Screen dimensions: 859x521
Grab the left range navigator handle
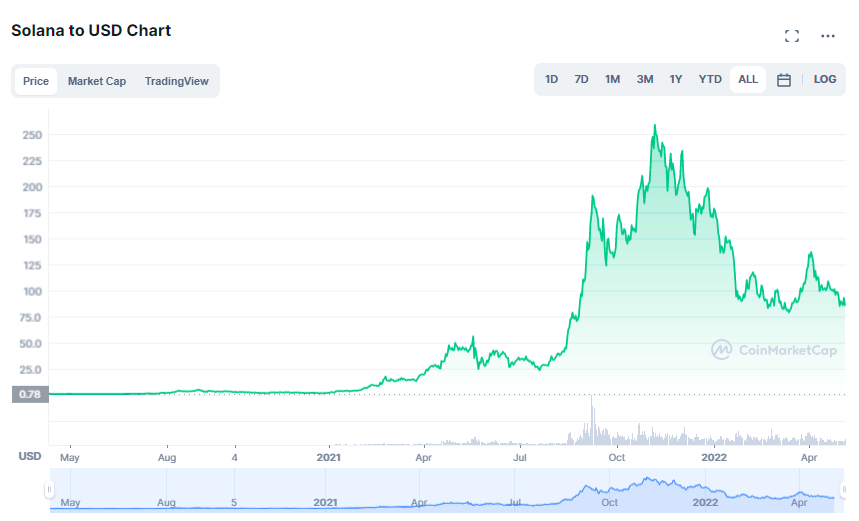[x=49, y=489]
